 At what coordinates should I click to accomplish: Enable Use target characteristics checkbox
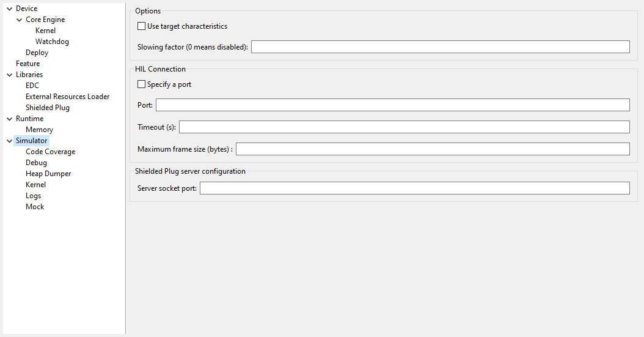142,26
